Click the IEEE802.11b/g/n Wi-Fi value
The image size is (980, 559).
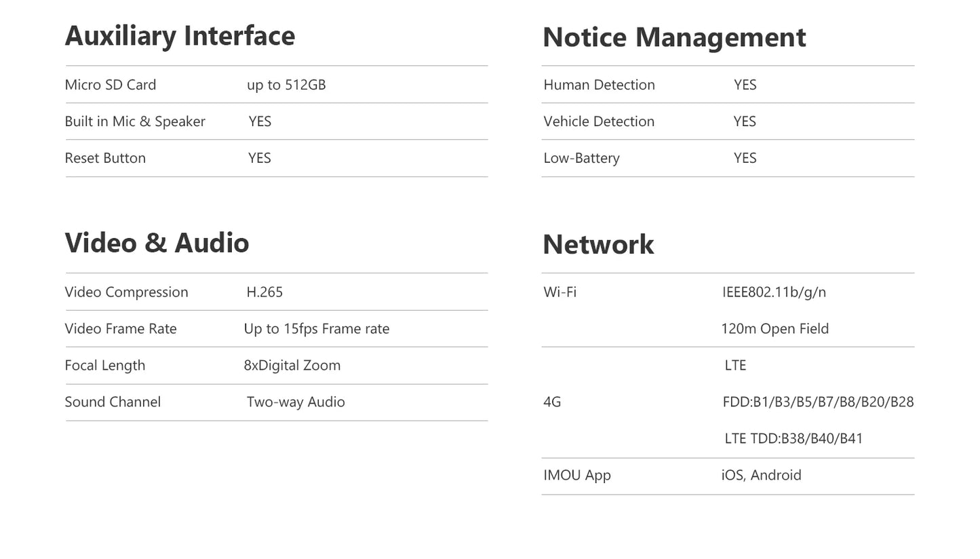tap(774, 292)
